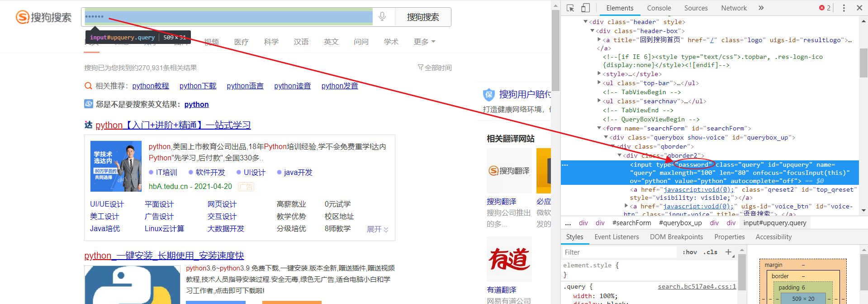
Task: Expand the style element node
Action: [x=599, y=74]
